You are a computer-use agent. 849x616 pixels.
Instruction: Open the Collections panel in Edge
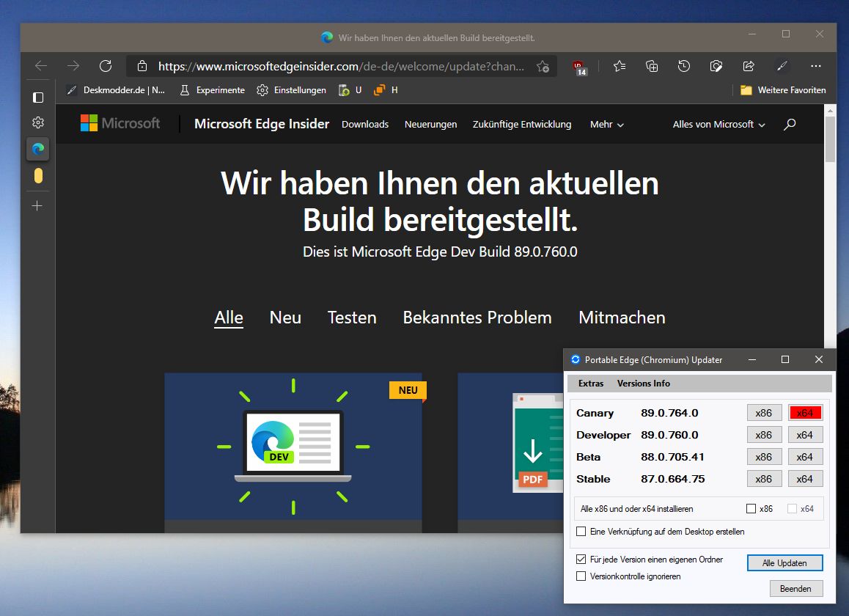652,66
